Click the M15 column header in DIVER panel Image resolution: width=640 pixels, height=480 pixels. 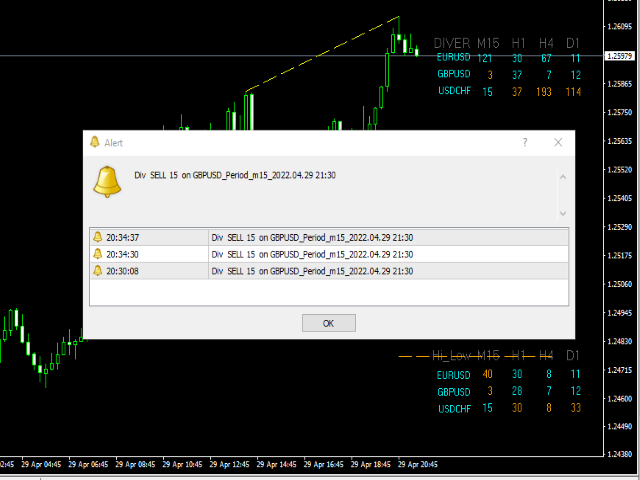tap(488, 43)
